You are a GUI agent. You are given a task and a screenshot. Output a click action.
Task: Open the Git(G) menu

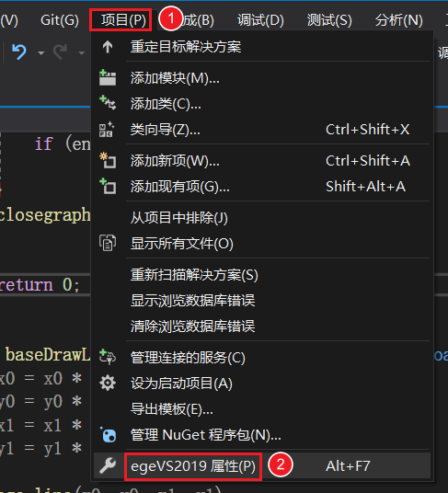click(60, 20)
